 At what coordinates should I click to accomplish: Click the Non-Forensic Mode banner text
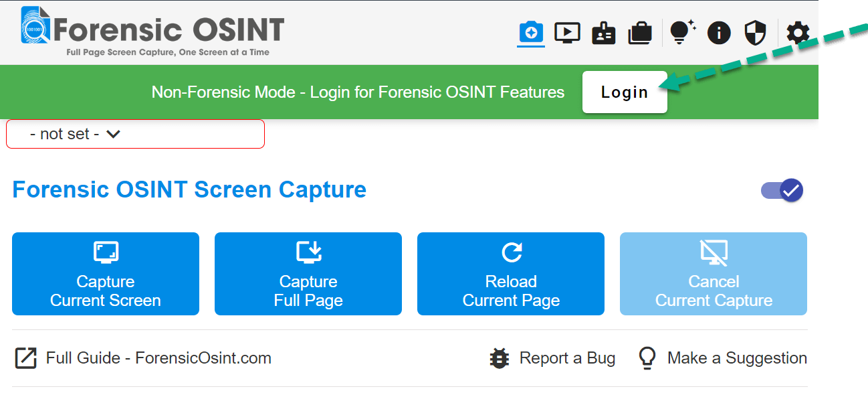pyautogui.click(x=358, y=92)
